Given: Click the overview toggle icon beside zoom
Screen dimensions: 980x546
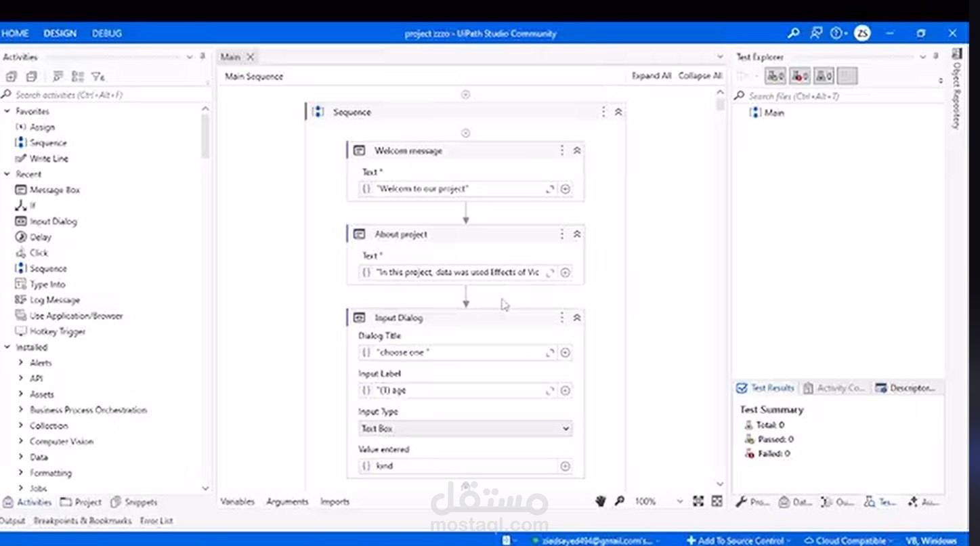Looking at the screenshot, I should (717, 501).
